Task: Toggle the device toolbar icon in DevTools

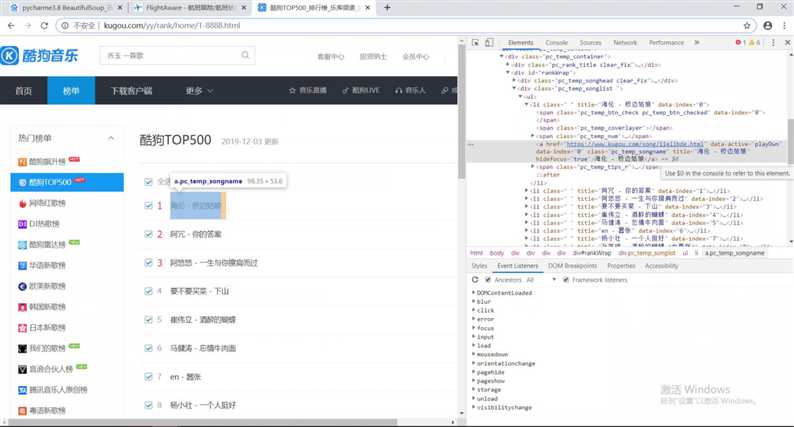Action: [489, 43]
